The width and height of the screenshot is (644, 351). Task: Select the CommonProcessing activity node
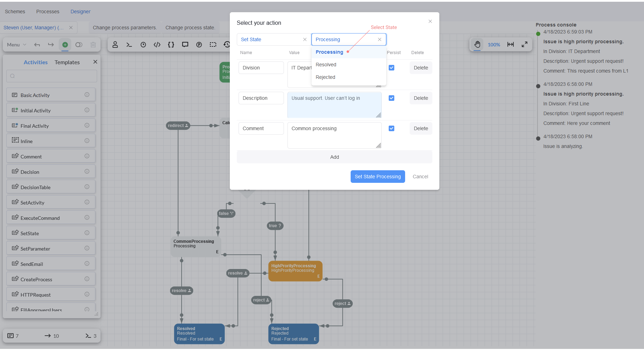click(x=196, y=247)
